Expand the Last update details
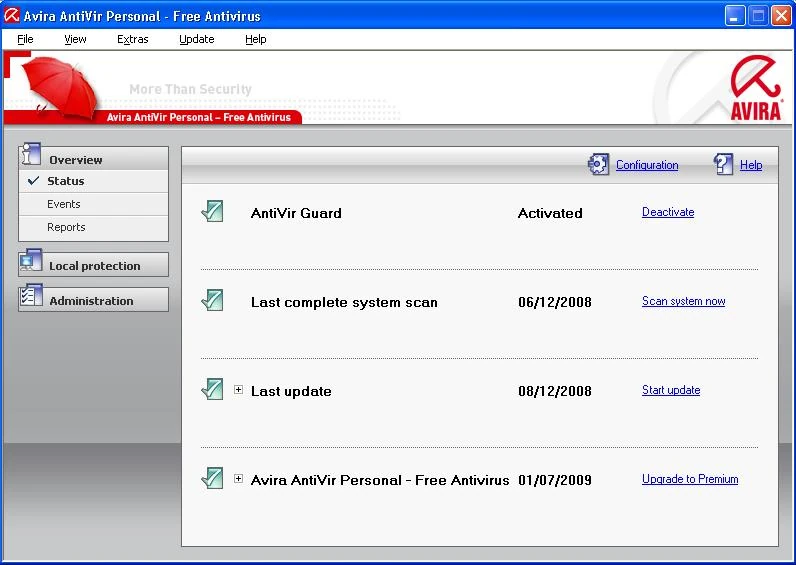Viewport: 796px width, 565px height. [238, 390]
